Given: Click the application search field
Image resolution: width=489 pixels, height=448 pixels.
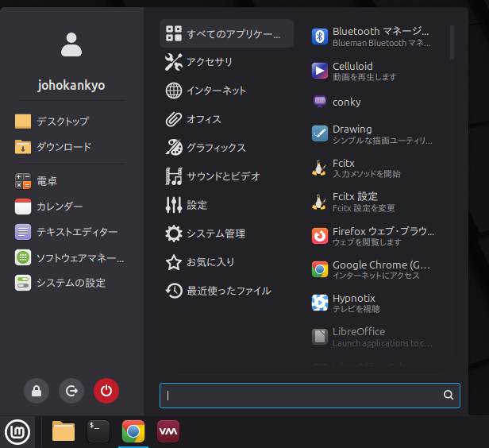Looking at the screenshot, I should click(x=302, y=395).
